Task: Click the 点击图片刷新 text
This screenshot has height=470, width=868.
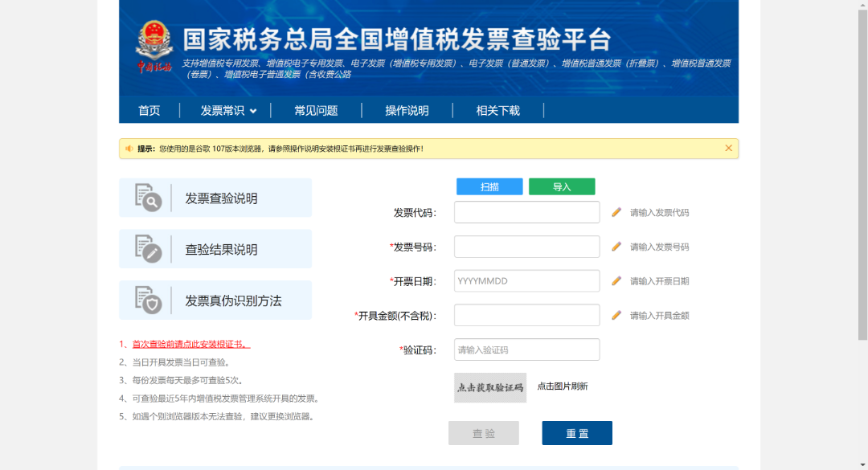Action: coord(563,386)
